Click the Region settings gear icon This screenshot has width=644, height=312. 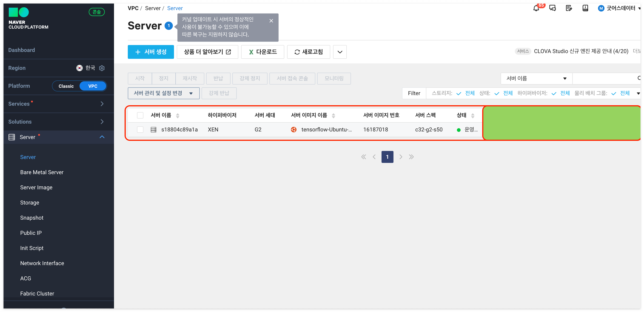[x=102, y=68]
